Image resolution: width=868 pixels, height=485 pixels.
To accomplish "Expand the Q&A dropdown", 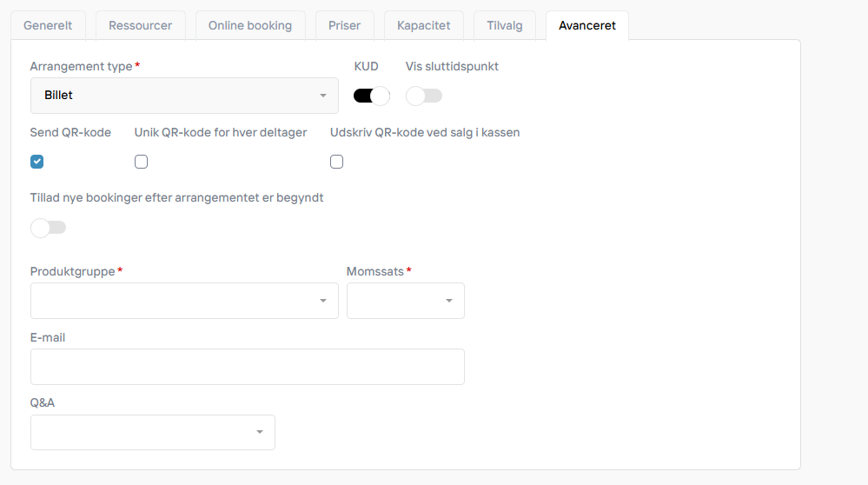I will coord(153,432).
